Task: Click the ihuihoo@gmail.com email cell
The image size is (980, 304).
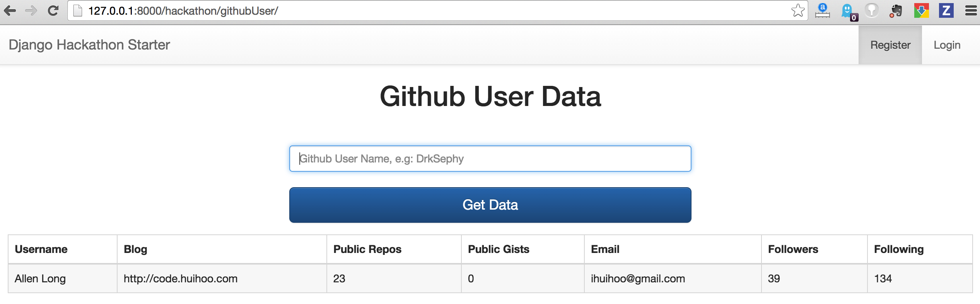Action: (x=638, y=278)
